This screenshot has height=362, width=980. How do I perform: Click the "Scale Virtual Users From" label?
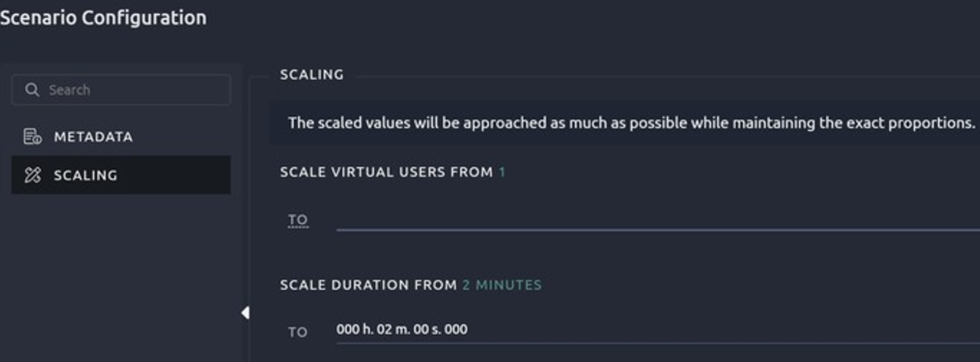(x=386, y=172)
